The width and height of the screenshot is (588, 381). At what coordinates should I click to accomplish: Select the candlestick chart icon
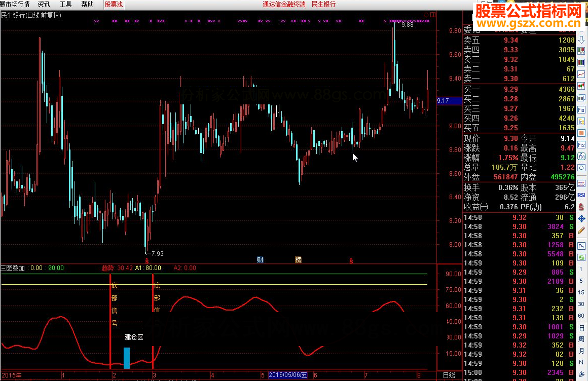click(x=581, y=86)
